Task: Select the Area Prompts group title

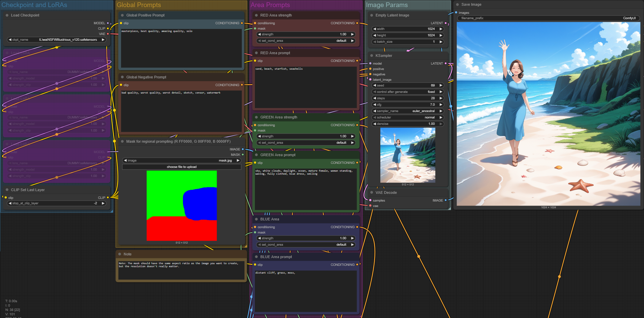Action: coord(270,5)
